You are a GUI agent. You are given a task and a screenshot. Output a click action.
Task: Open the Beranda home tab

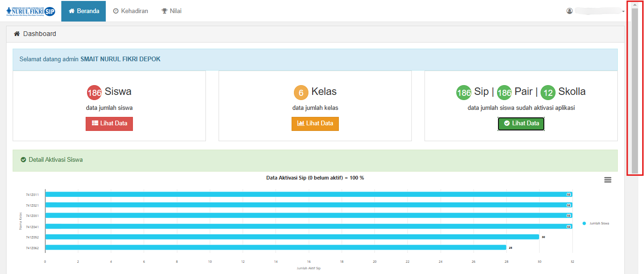(84, 11)
